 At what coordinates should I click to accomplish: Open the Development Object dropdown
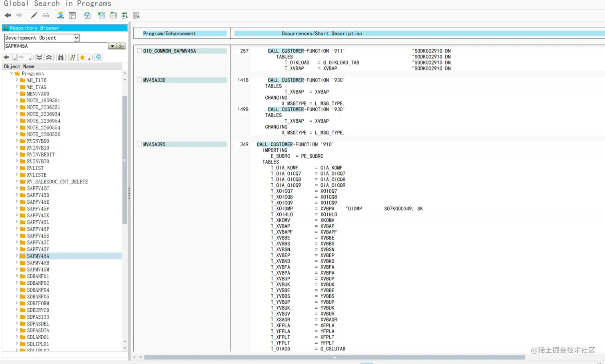(x=77, y=38)
